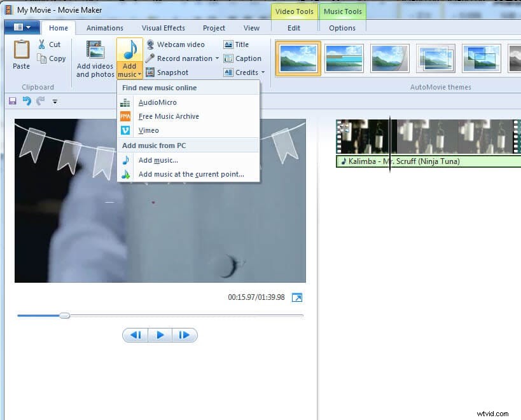Paste clipboard contents into the project
Screen dimensions: 521x420
pyautogui.click(x=20, y=56)
